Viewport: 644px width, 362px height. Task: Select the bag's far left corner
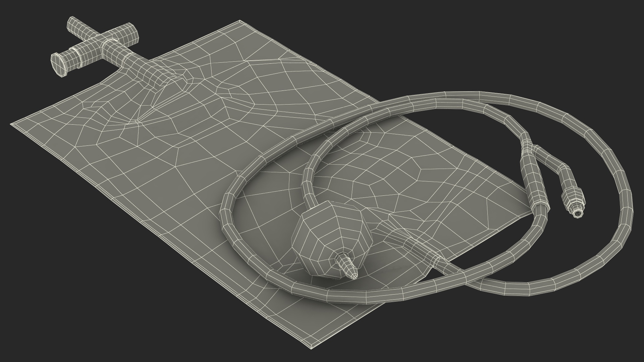(13, 125)
